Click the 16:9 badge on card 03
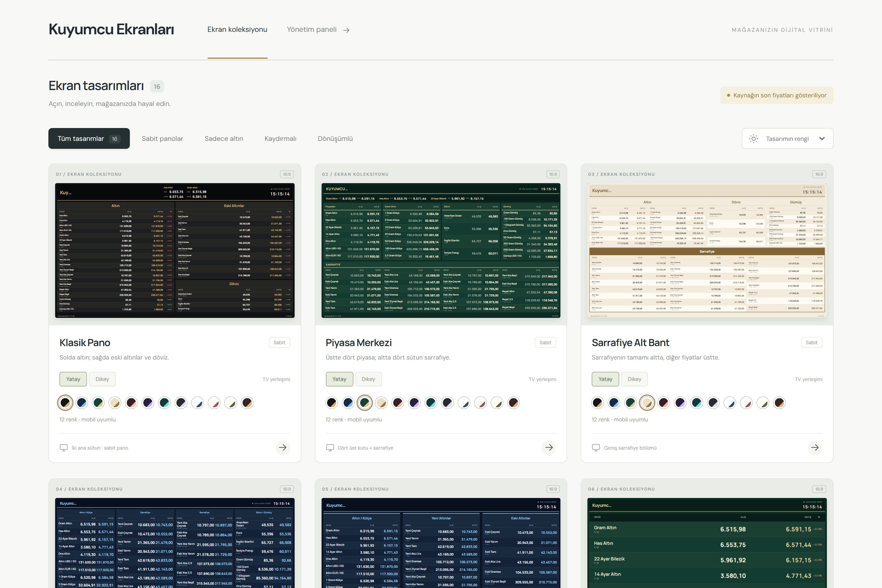The width and height of the screenshot is (882, 588). tap(819, 174)
